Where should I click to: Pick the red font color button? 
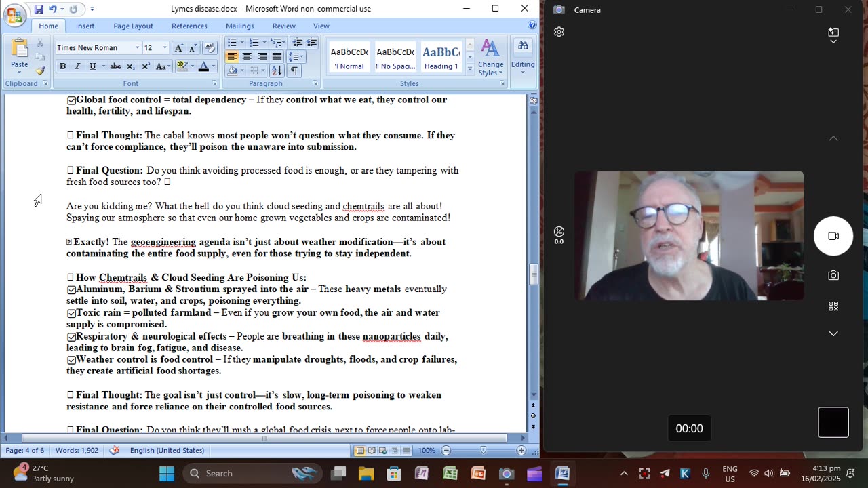[203, 66]
